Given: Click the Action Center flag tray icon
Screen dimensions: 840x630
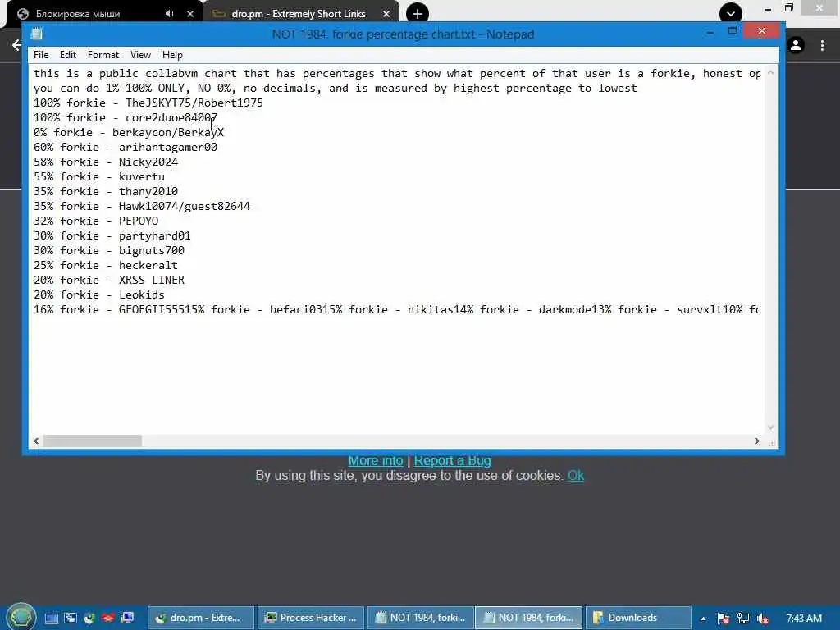Looking at the screenshot, I should [x=724, y=619].
